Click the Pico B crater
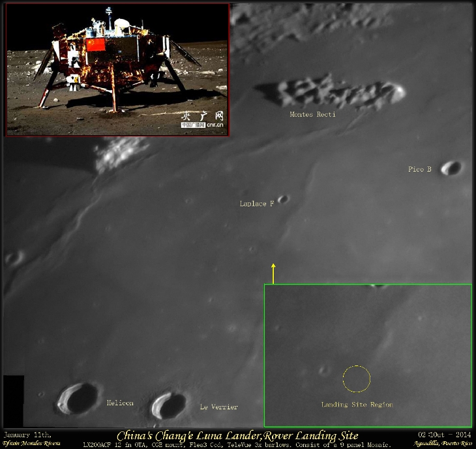This screenshot has width=476, height=449. pos(451,168)
